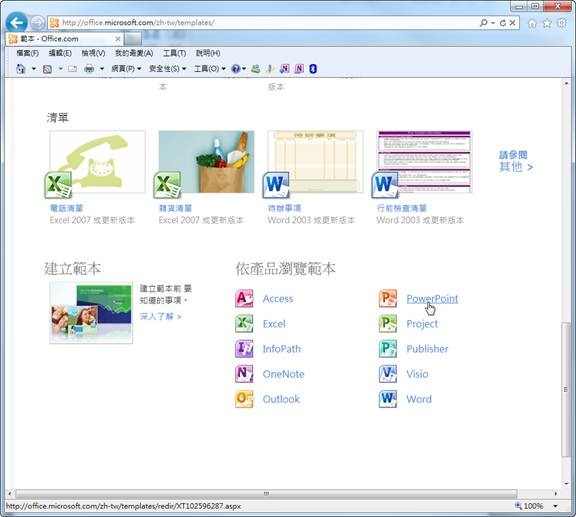Expand the help dropdown arrow
Screen dimensions: 576x517
point(244,69)
